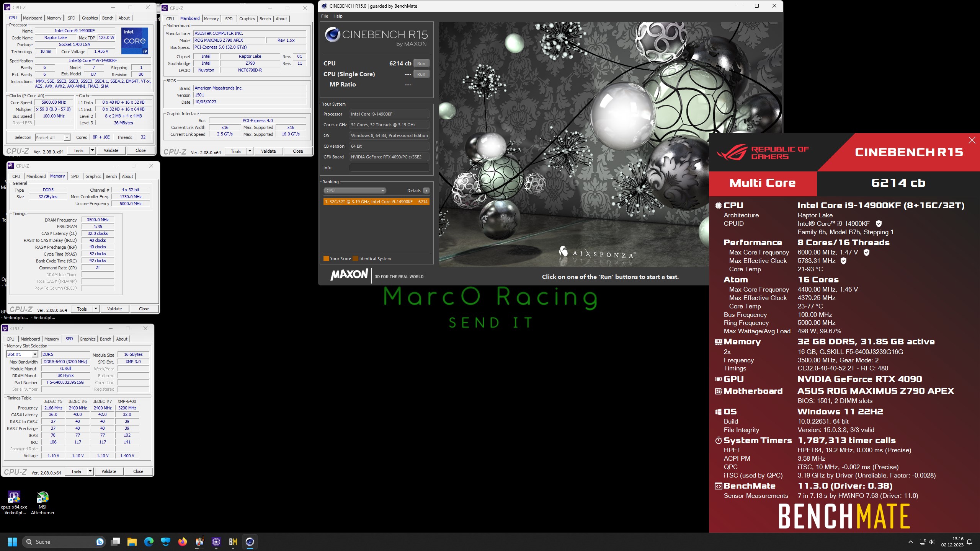Open the File menu in Cinebench
This screenshot has width=980, height=551.
tap(325, 16)
